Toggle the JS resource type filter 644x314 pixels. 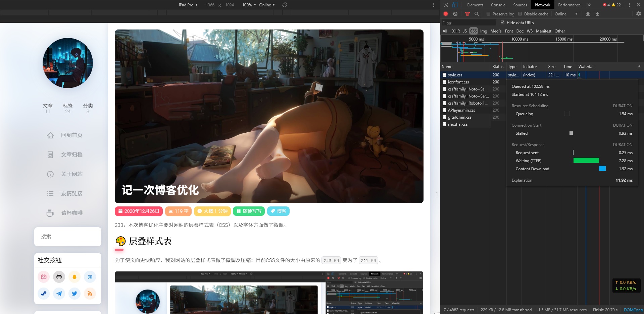465,31
